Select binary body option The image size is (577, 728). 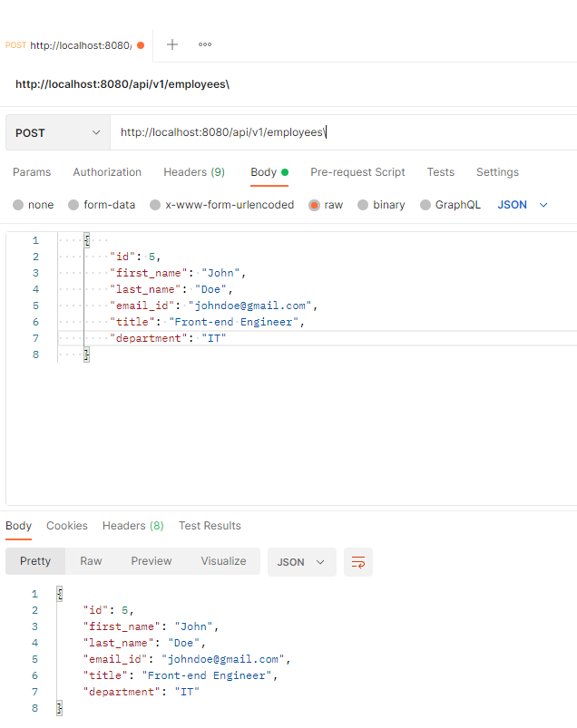pyautogui.click(x=363, y=205)
